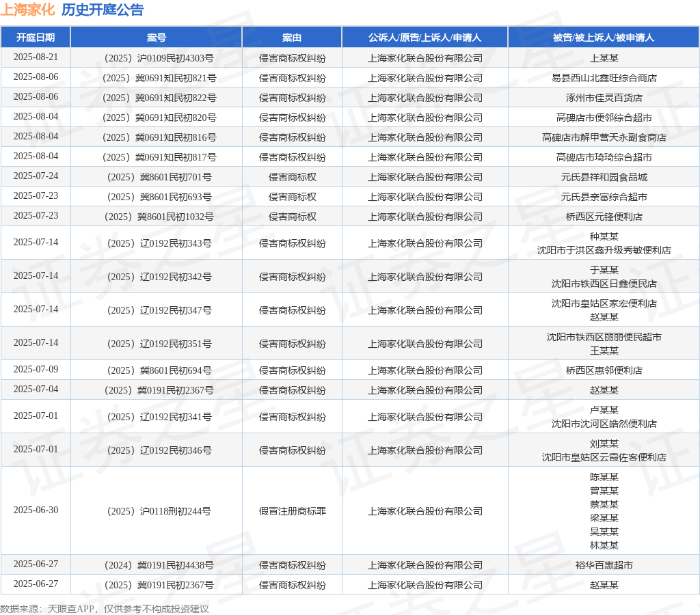Click 沈阳市铁西区日鑫便民店
Image resolution: width=700 pixels, height=615 pixels.
click(x=604, y=284)
